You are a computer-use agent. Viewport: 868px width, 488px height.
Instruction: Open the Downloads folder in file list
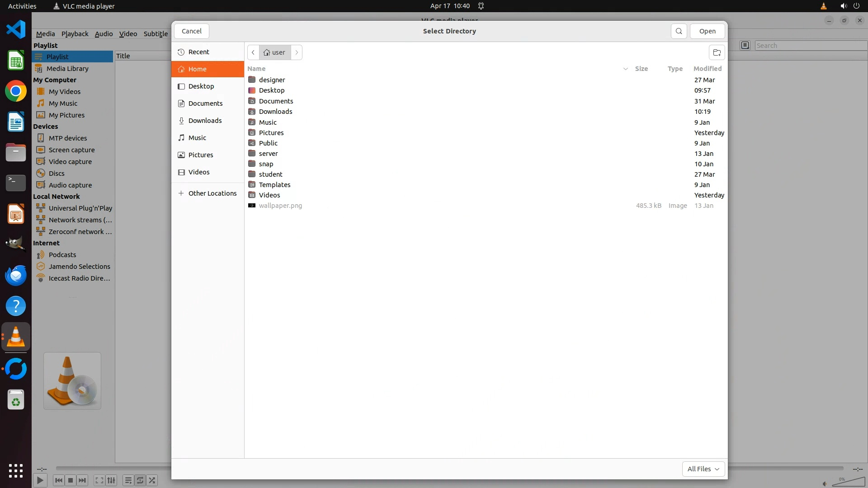[x=275, y=112]
